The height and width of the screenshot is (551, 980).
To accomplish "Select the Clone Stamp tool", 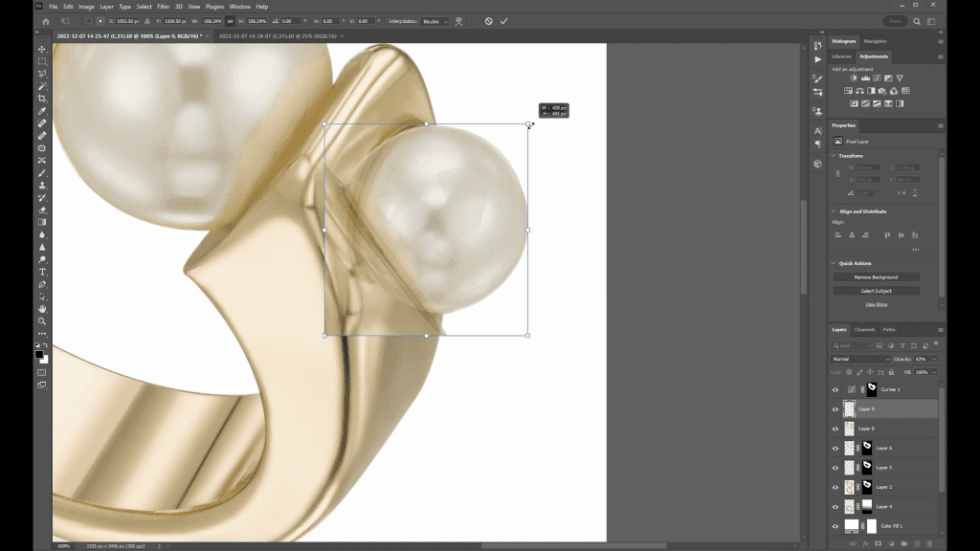I will pyautogui.click(x=42, y=186).
